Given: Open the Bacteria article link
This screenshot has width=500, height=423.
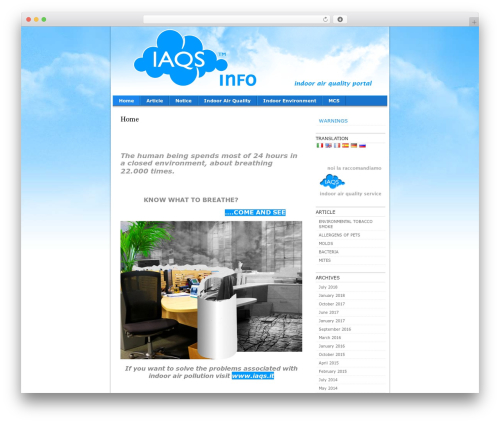Looking at the screenshot, I should click(x=329, y=252).
